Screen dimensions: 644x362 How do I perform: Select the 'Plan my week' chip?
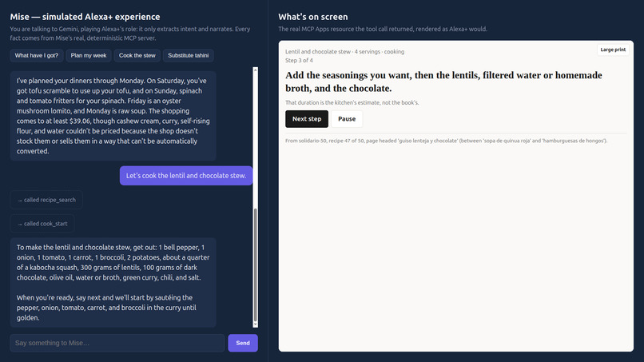pos(89,55)
